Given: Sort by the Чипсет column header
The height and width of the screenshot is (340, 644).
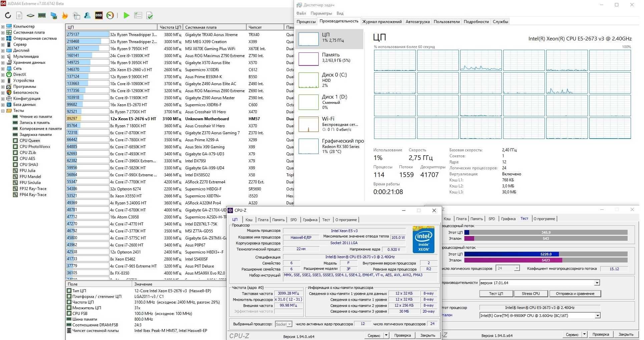Looking at the screenshot, I should pyautogui.click(x=265, y=27).
